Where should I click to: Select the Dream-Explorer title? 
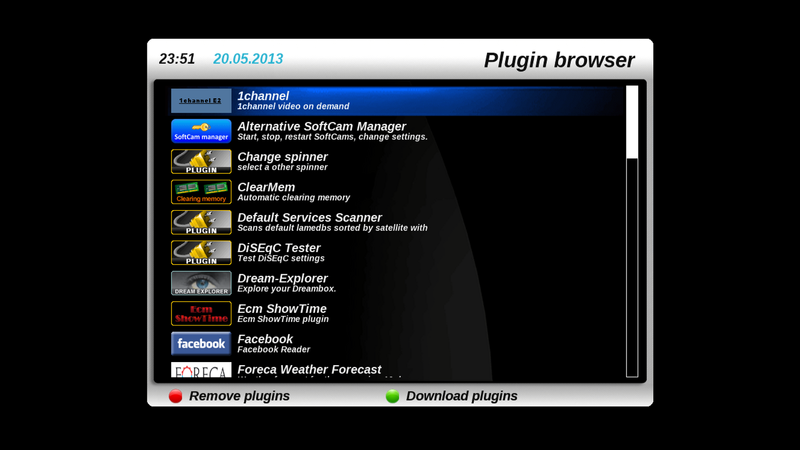tap(282, 278)
